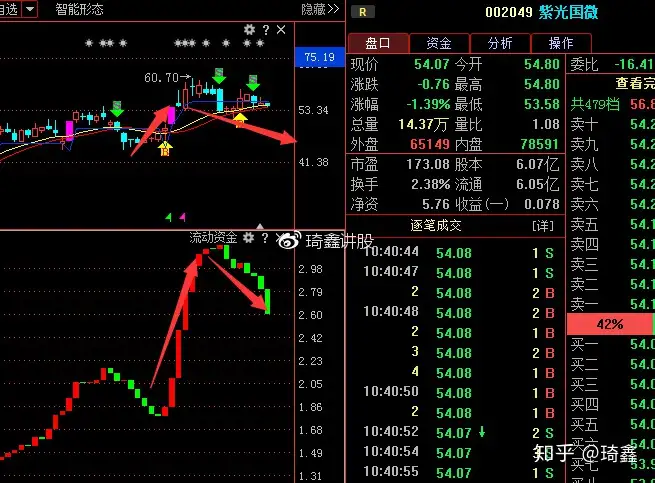
Task: Click the 涨跌 value -0.76
Action: pos(433,84)
